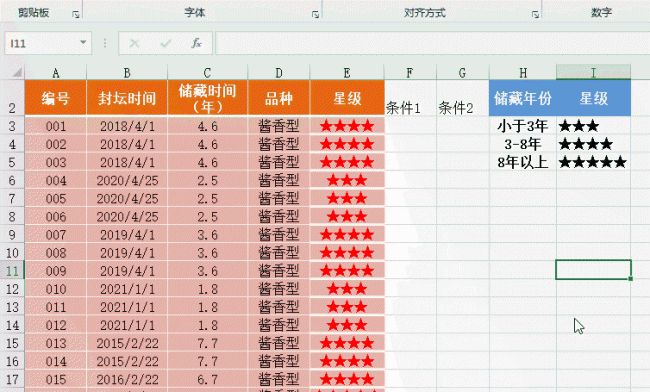The width and height of the screenshot is (650, 392).
Task: Select column I header
Action: pos(593,73)
